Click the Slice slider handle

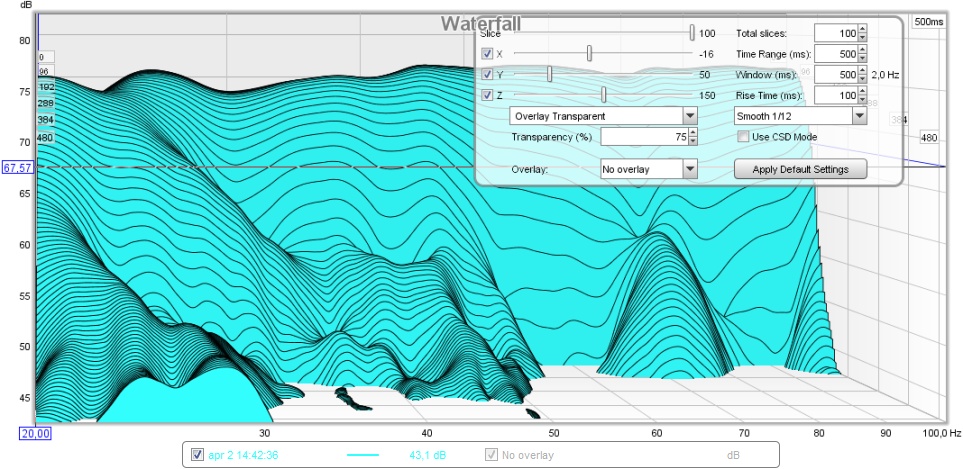click(691, 33)
